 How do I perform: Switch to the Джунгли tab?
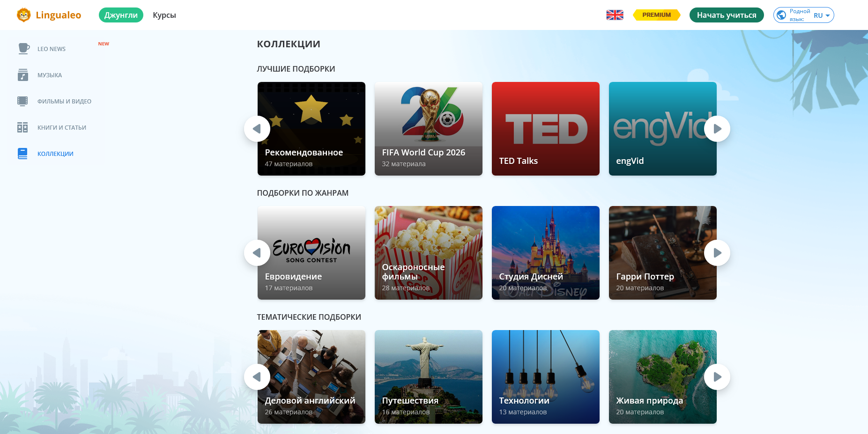pyautogui.click(x=121, y=15)
